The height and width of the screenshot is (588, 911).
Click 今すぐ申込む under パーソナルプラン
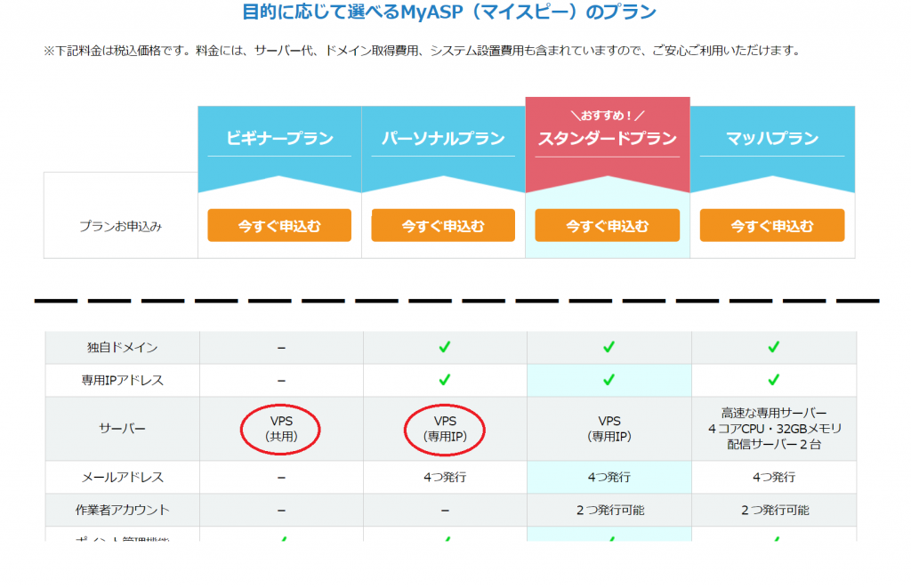[443, 225]
